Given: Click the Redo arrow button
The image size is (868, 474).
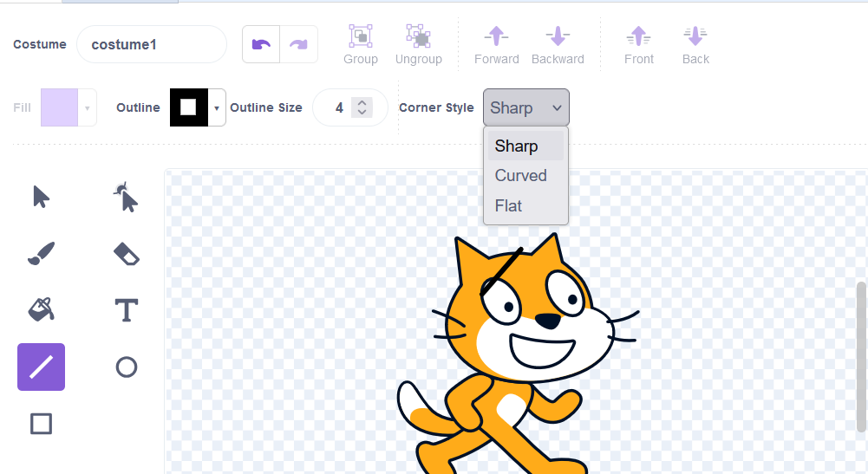Looking at the screenshot, I should tap(298, 44).
